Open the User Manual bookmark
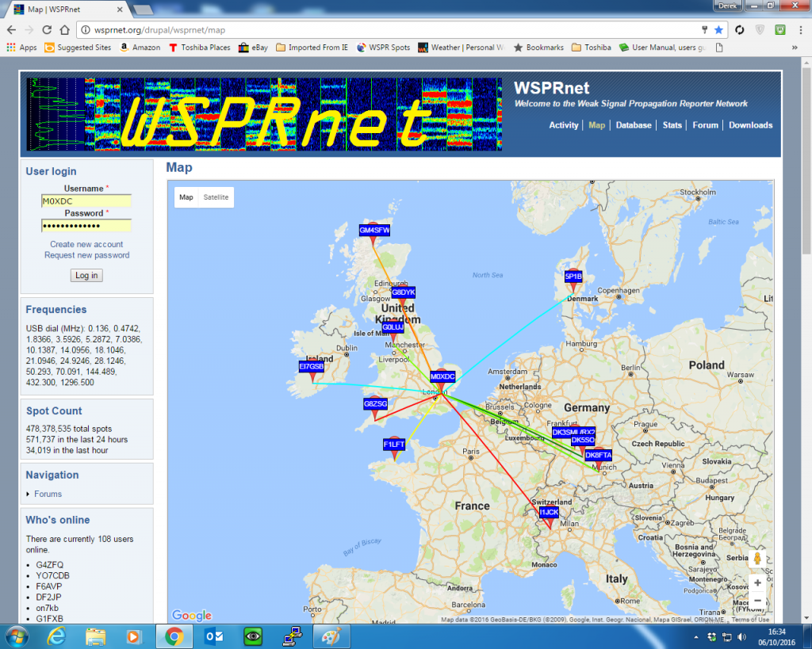 [x=662, y=48]
